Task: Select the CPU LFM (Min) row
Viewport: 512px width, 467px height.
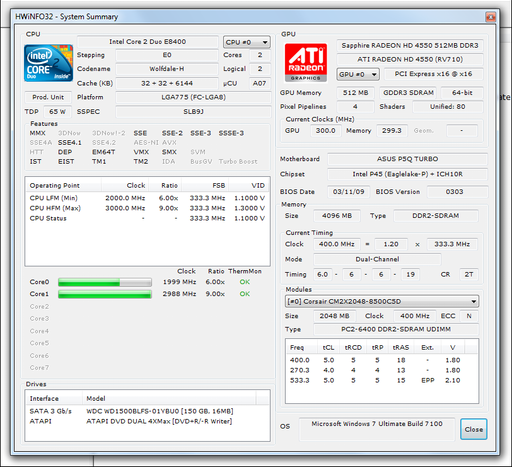Action: [x=147, y=198]
